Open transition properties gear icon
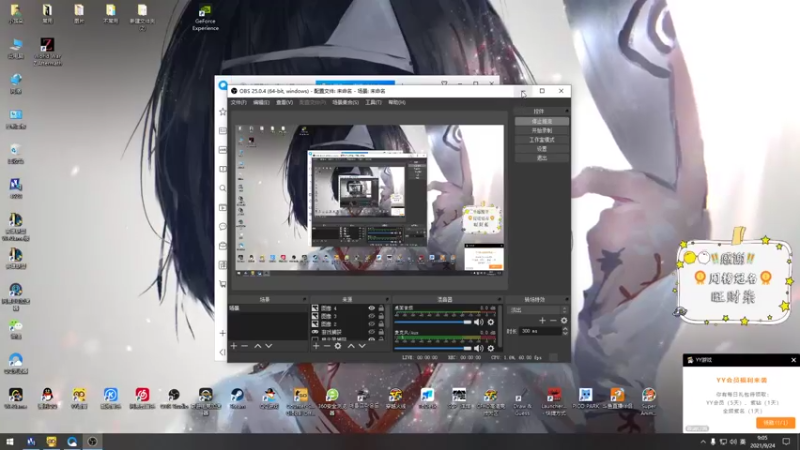The height and width of the screenshot is (450, 800). [x=564, y=320]
